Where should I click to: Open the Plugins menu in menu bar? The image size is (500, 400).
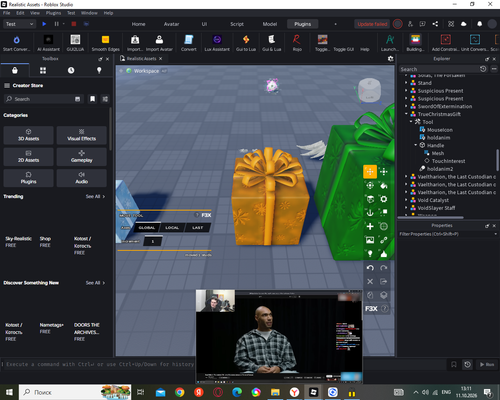click(53, 13)
